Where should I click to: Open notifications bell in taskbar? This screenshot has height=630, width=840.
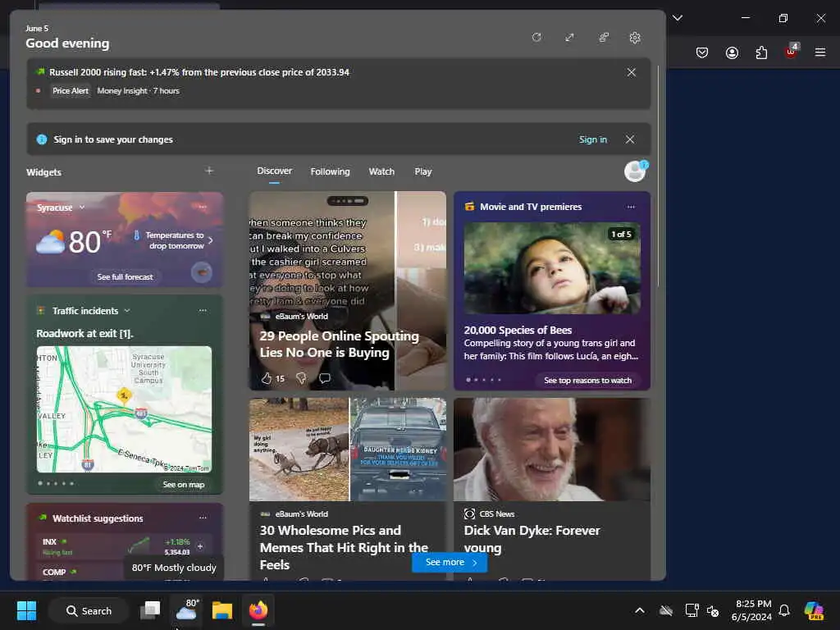[784, 610]
